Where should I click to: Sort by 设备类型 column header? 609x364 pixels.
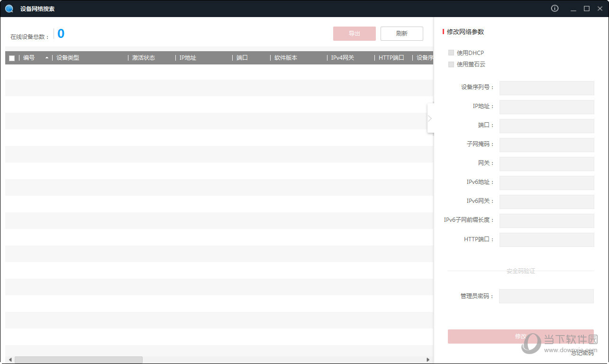point(68,58)
